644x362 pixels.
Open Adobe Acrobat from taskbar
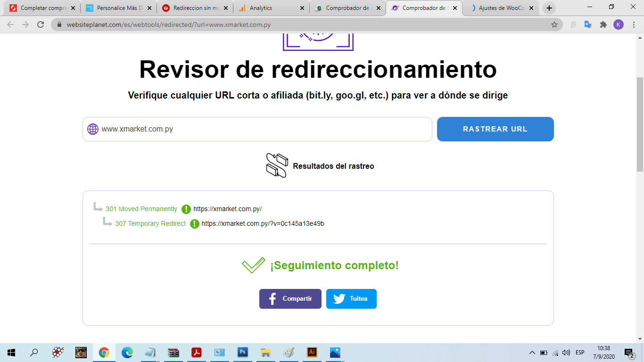(197, 353)
